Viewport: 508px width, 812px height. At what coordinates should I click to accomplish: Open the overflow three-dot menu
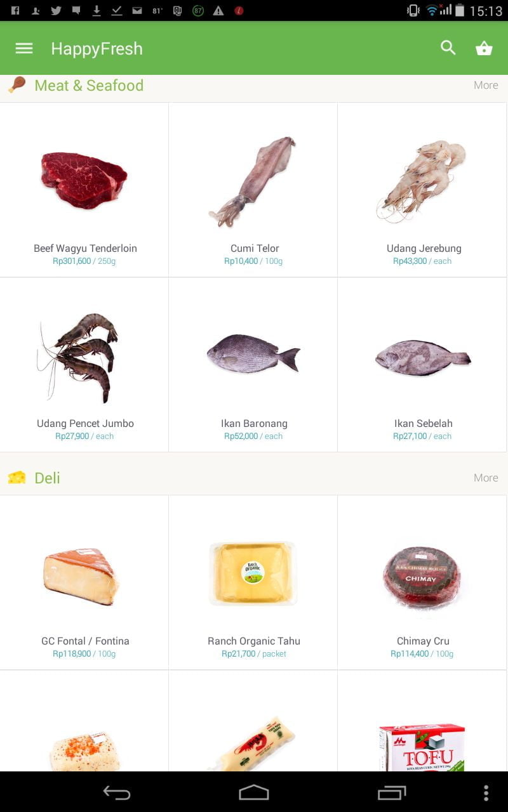tap(486, 792)
